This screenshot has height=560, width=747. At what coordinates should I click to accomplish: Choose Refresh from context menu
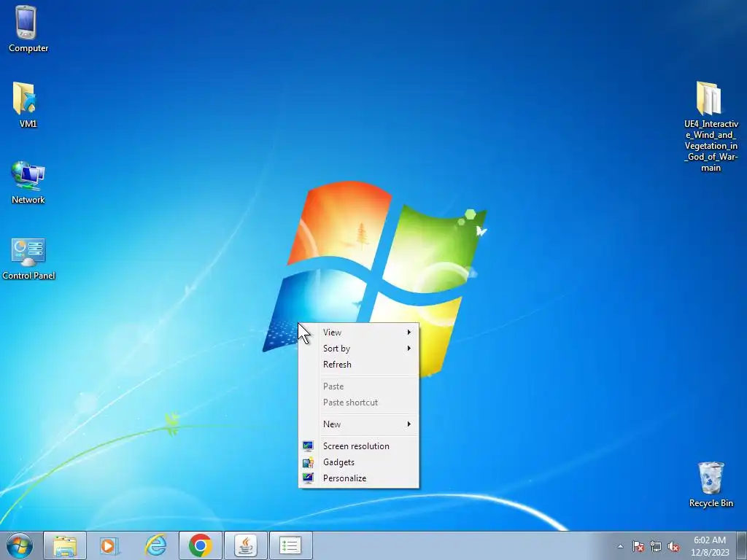click(359, 365)
